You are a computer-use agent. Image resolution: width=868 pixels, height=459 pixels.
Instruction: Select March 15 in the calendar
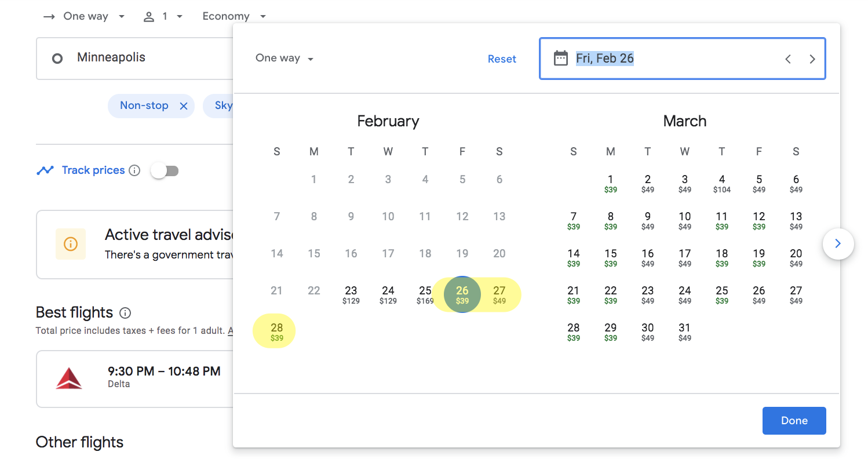click(611, 257)
